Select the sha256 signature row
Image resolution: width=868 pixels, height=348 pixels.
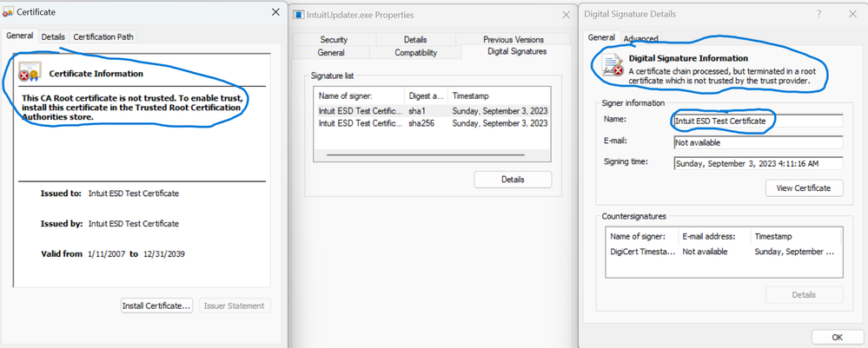pos(432,123)
